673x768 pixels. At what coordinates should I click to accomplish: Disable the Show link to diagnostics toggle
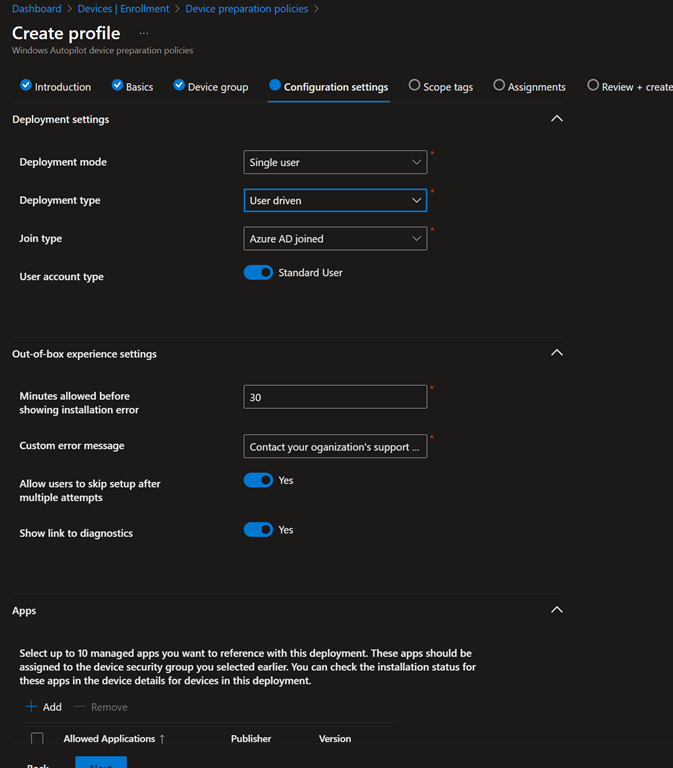(258, 530)
